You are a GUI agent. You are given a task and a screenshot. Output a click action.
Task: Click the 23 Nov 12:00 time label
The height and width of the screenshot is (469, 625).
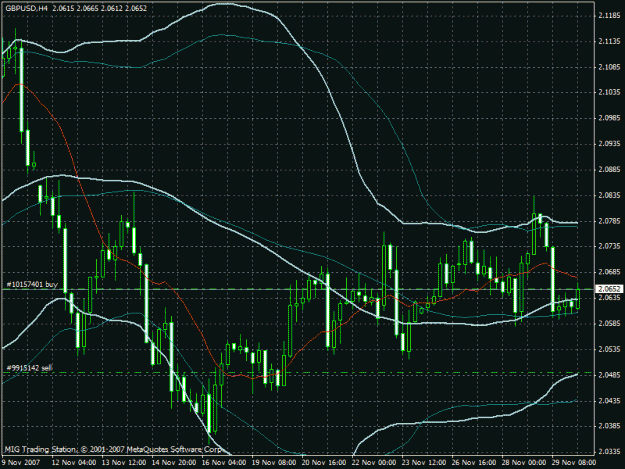click(x=424, y=462)
